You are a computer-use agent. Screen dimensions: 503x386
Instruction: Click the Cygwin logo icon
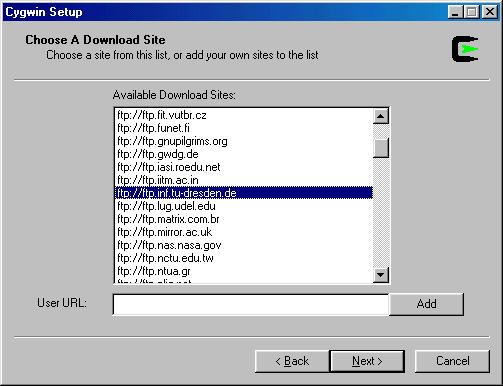[465, 49]
